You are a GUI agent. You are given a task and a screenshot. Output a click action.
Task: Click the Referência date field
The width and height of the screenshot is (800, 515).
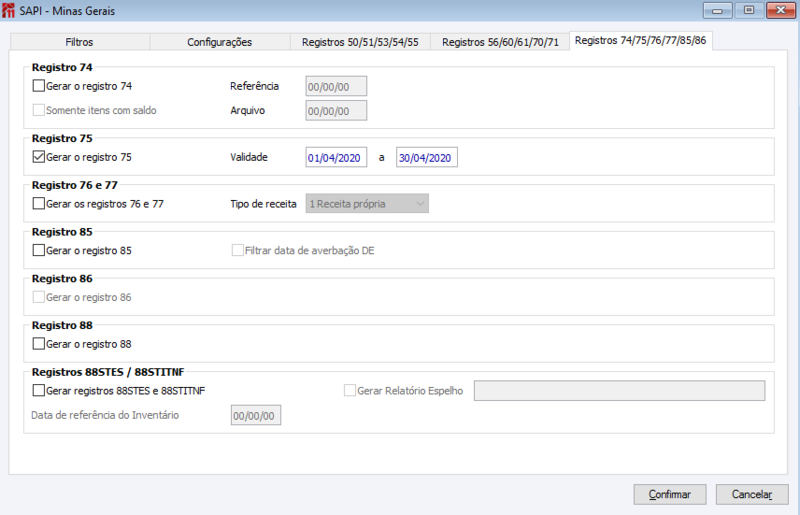[336, 86]
